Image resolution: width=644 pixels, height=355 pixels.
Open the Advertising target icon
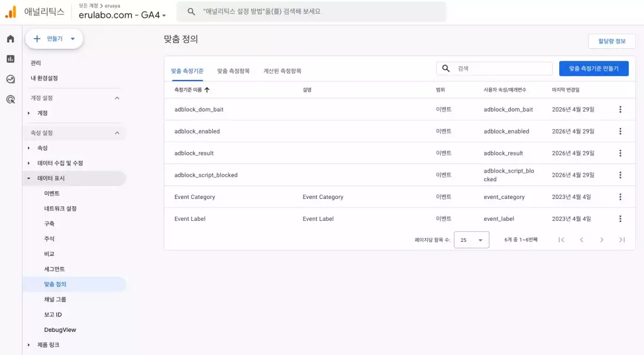tap(10, 99)
